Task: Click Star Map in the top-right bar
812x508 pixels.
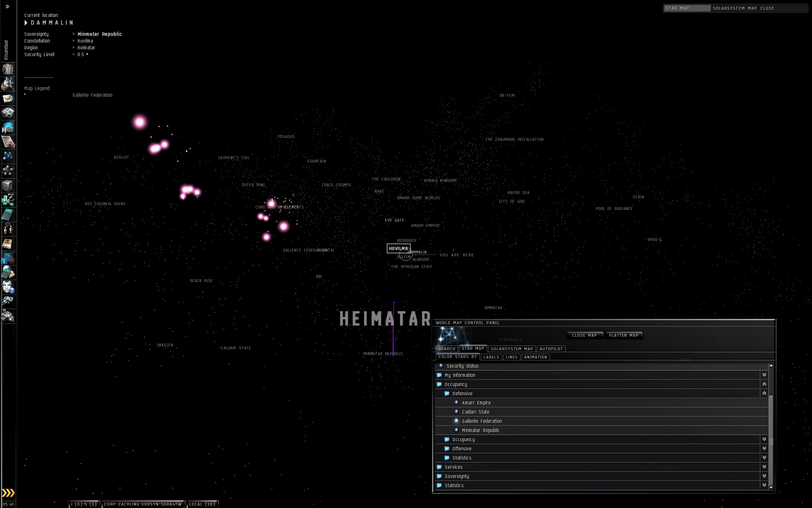Action: pos(687,8)
